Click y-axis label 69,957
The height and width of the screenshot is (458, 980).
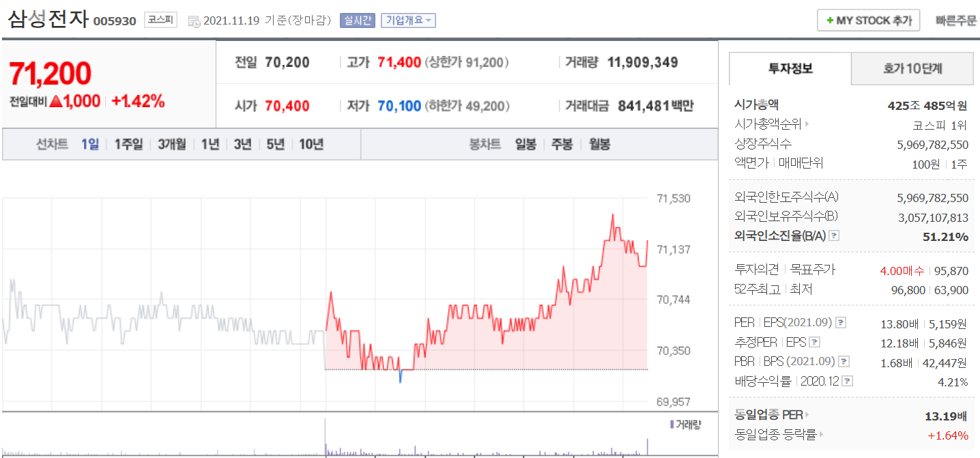point(674,402)
